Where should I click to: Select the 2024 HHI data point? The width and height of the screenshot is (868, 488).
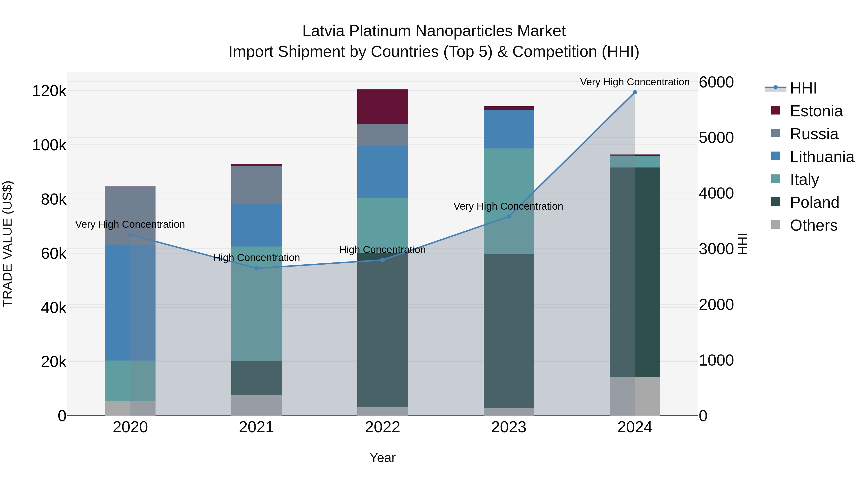click(x=635, y=92)
